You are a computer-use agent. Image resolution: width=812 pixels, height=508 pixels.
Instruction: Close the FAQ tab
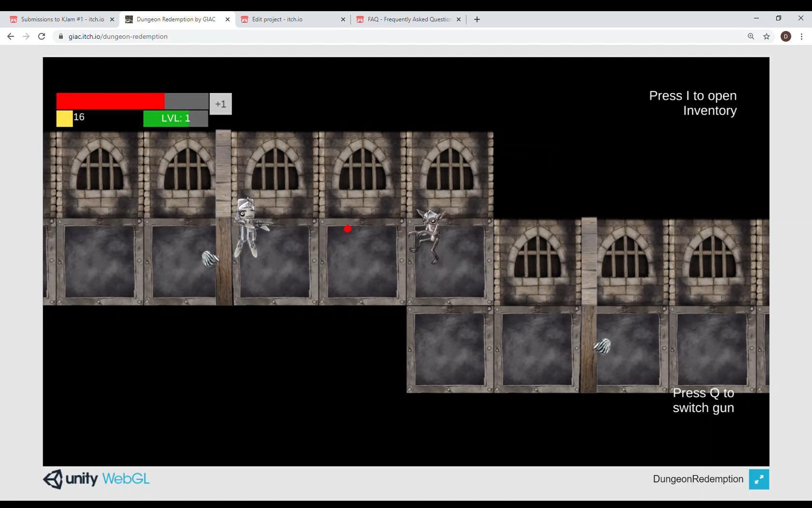459,19
